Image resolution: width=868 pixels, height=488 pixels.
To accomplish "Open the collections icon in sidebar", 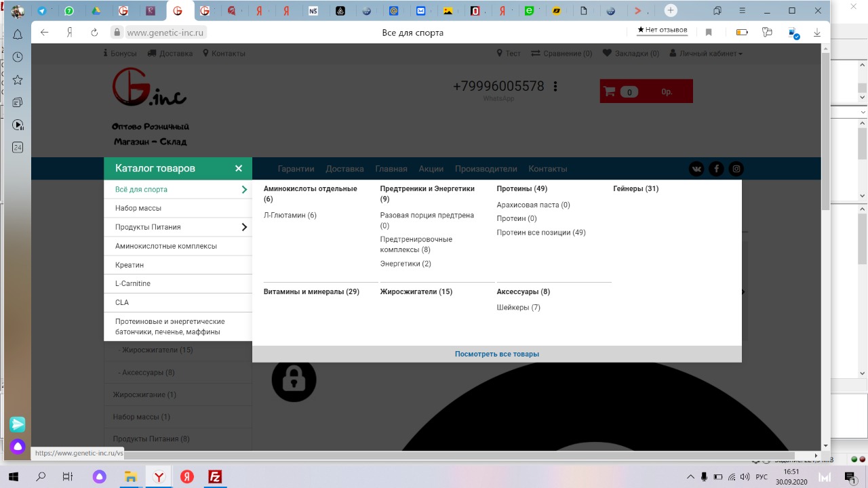I will 18,102.
